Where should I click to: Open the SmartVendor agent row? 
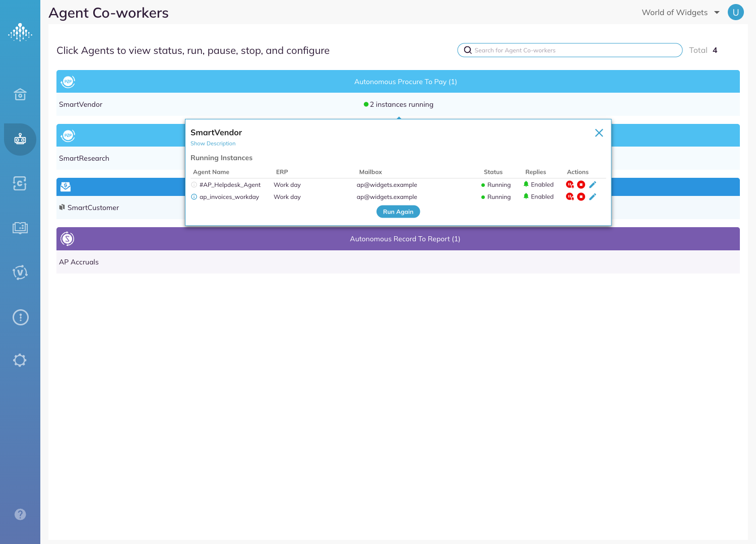(x=398, y=104)
